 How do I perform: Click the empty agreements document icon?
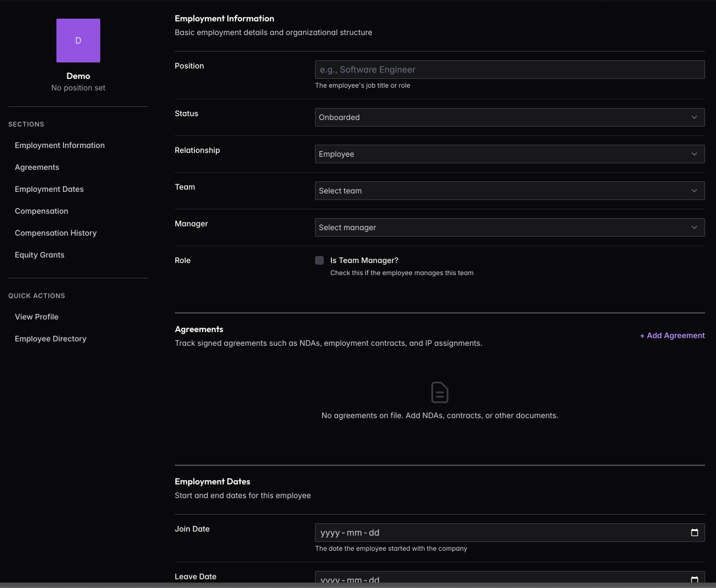(x=439, y=392)
